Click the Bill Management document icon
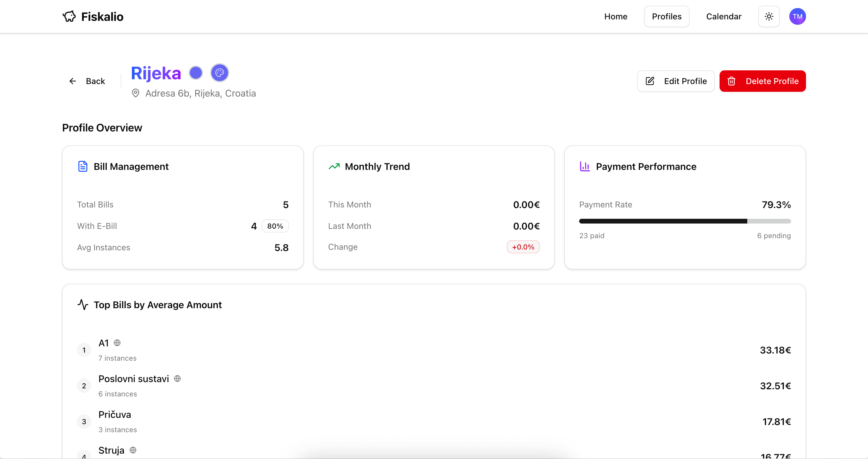Viewport: 868px width, 459px height. 83,167
